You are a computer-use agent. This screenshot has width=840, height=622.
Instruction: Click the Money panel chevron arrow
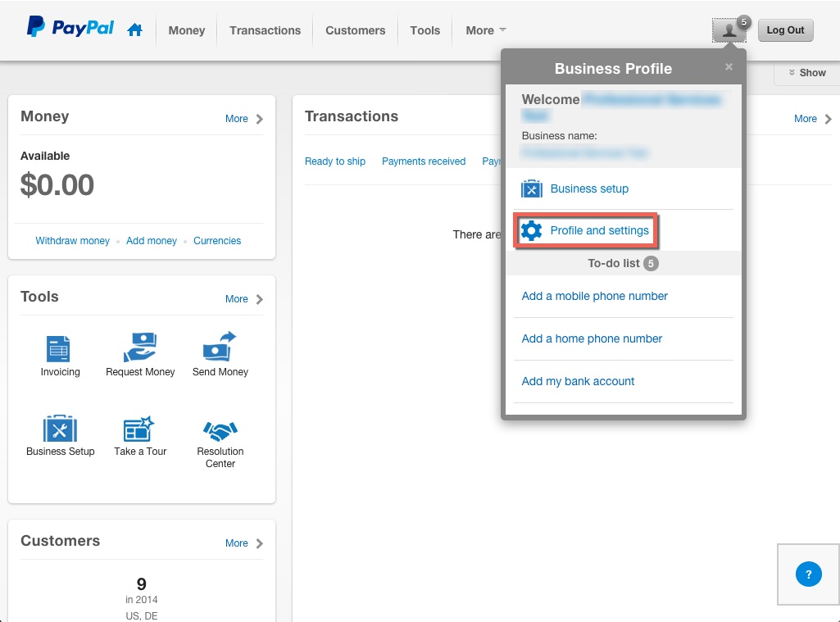pos(260,119)
